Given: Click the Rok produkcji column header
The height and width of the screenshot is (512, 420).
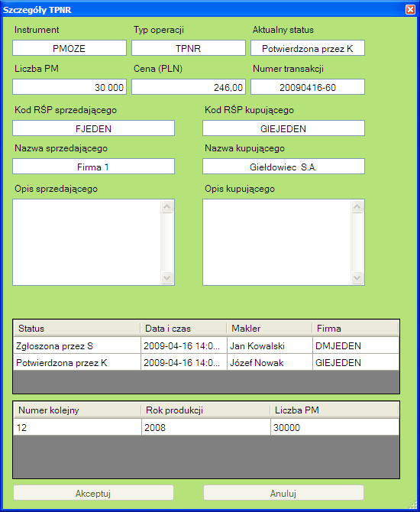Looking at the screenshot, I should pyautogui.click(x=205, y=410).
